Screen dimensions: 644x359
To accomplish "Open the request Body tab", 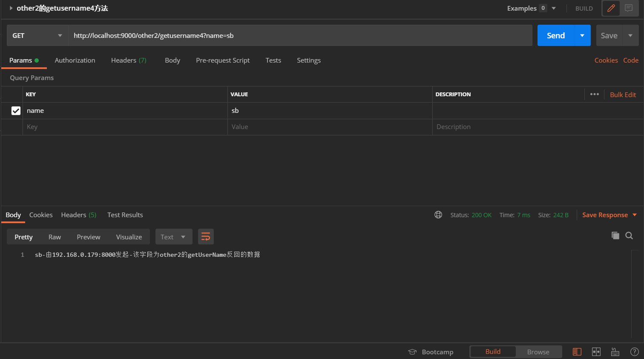I will coord(172,60).
